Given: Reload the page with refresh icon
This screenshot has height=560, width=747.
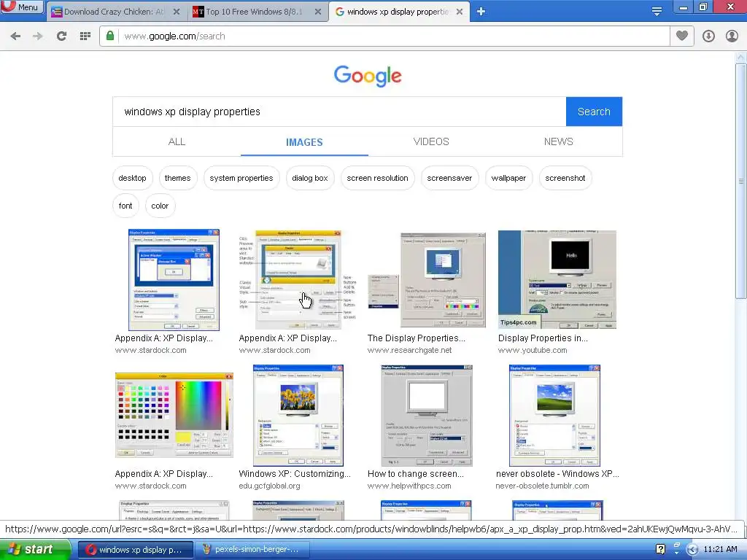Looking at the screenshot, I should pyautogui.click(x=61, y=36).
